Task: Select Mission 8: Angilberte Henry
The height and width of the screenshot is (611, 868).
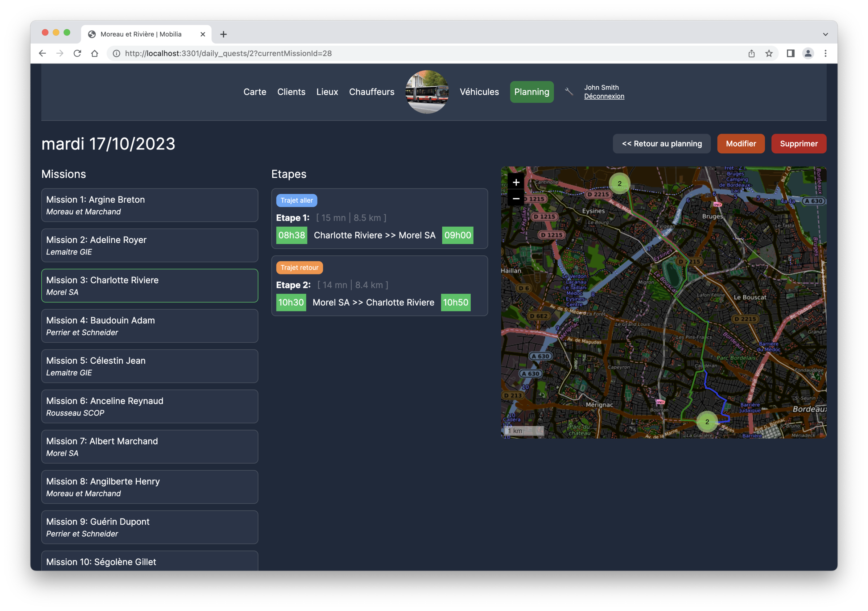Action: pos(150,487)
